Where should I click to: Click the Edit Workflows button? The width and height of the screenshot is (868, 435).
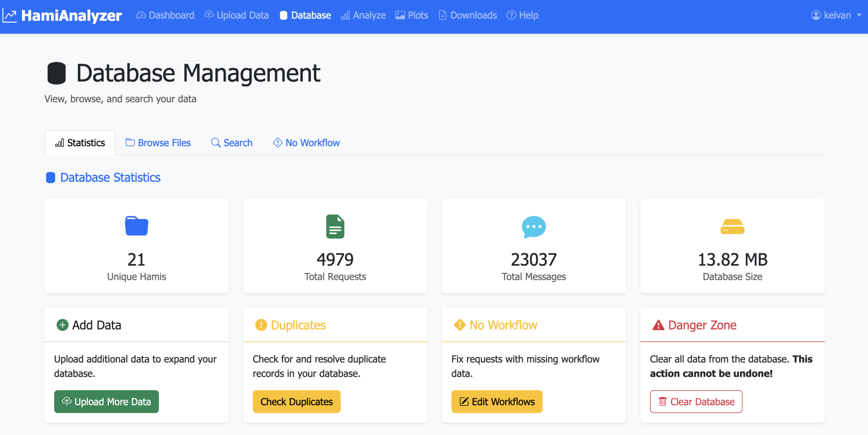tap(497, 401)
